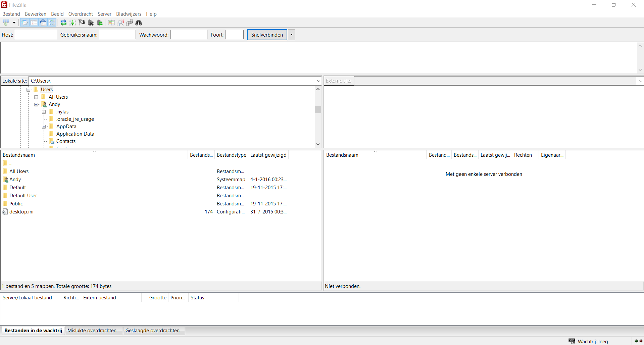Screen dimensions: 644x345
Task: Select the Andy folder in file list
Action: [15, 180]
